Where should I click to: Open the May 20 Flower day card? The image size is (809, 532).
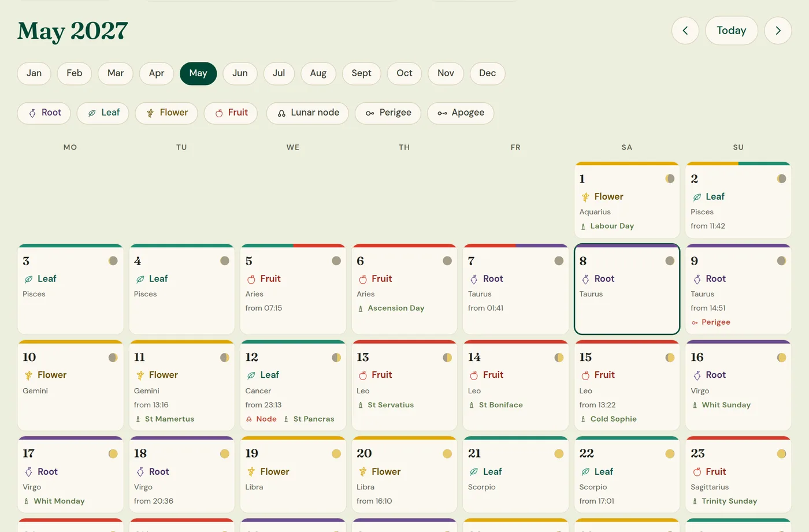[404, 475]
